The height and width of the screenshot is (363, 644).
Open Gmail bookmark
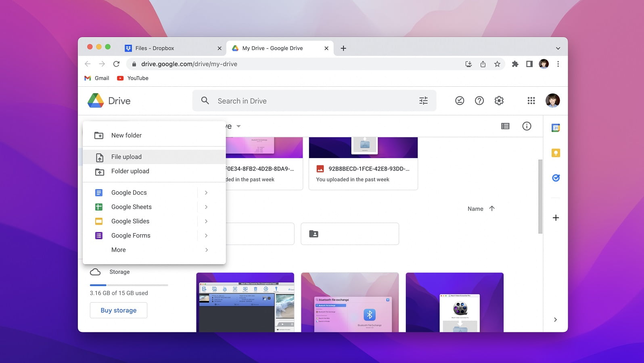(x=97, y=78)
